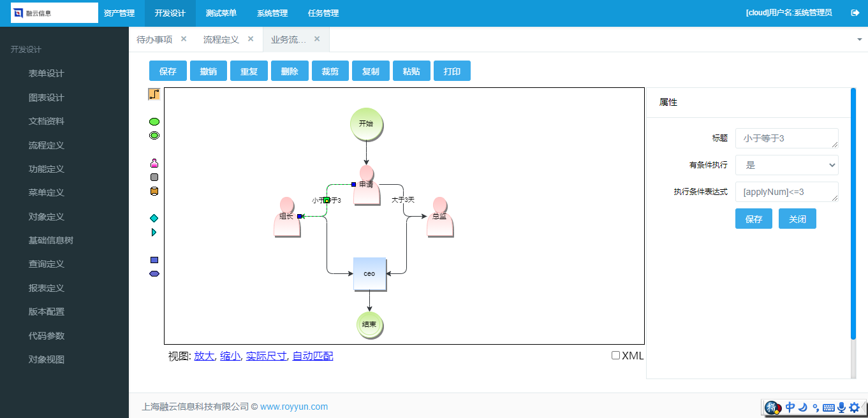Open the 任务管理 top menu
This screenshot has width=868, height=418.
[323, 13]
